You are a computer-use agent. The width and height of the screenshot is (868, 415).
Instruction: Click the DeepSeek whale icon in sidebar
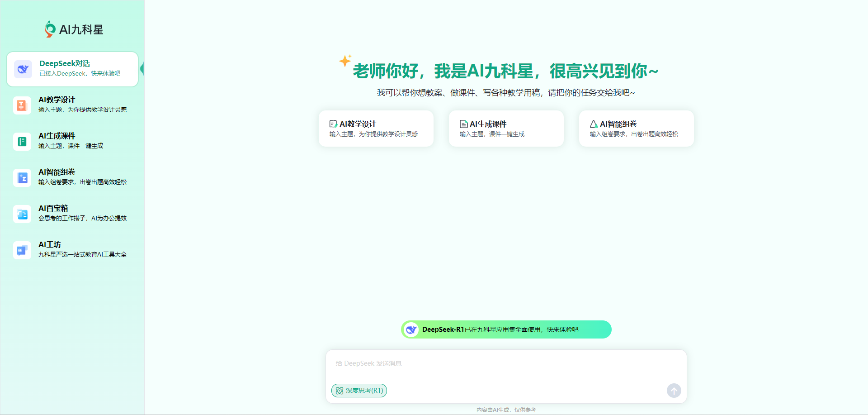click(23, 69)
